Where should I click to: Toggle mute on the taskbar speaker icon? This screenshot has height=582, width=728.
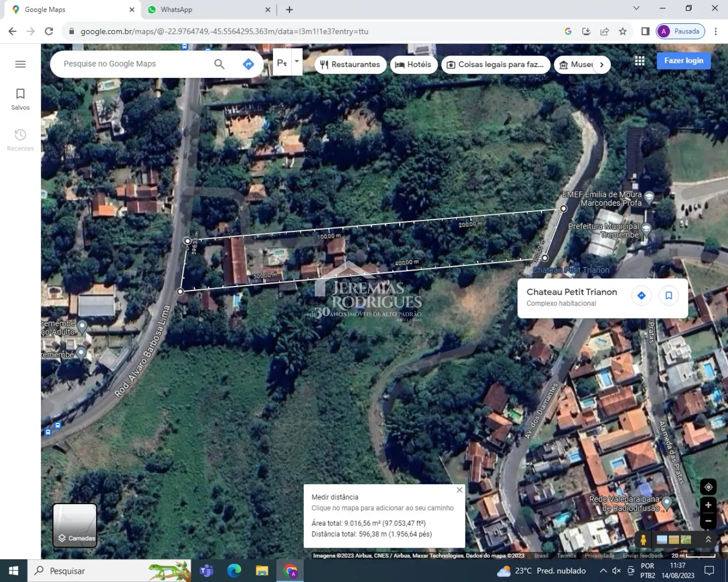point(616,571)
